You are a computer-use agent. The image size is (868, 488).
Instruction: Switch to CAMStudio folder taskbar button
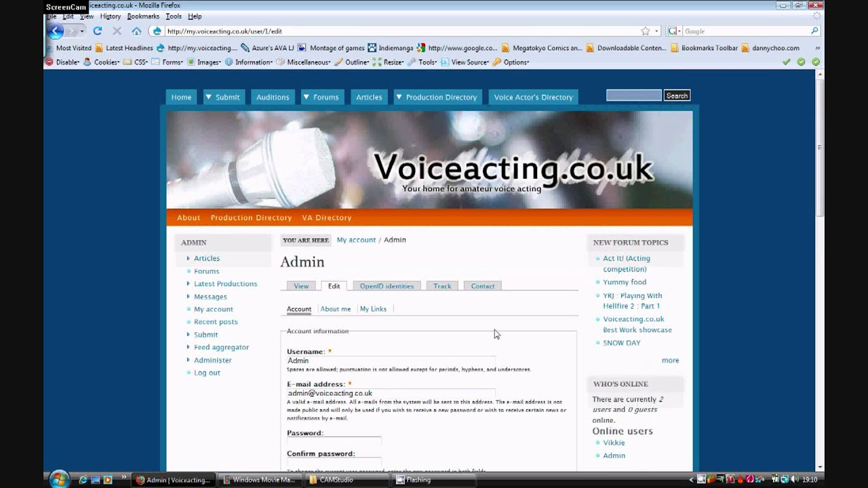(x=345, y=480)
